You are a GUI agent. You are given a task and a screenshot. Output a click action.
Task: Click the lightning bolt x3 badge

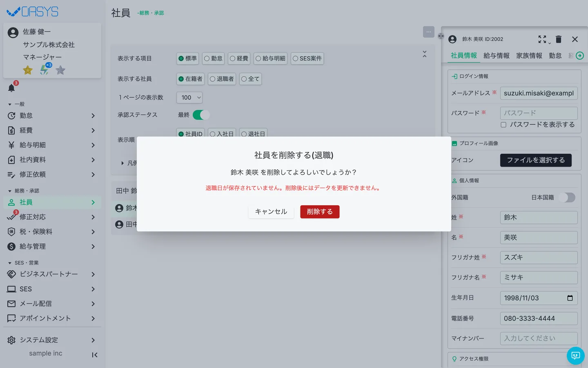pos(45,70)
